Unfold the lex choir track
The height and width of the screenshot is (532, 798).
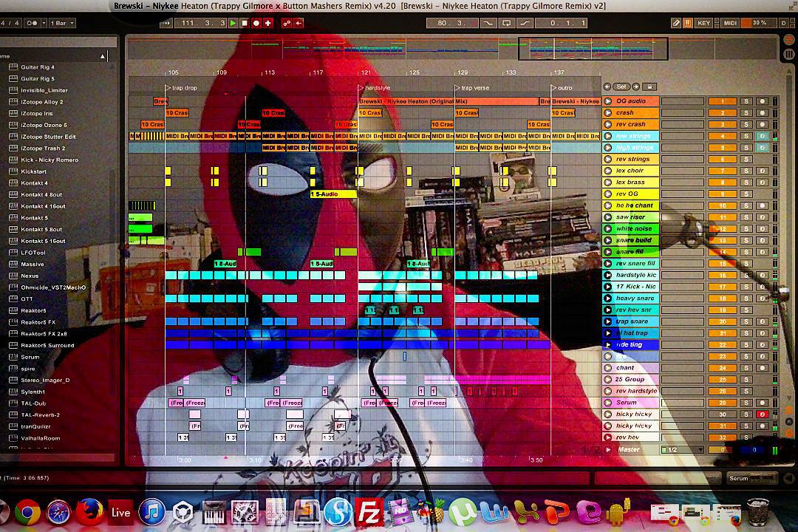(607, 171)
